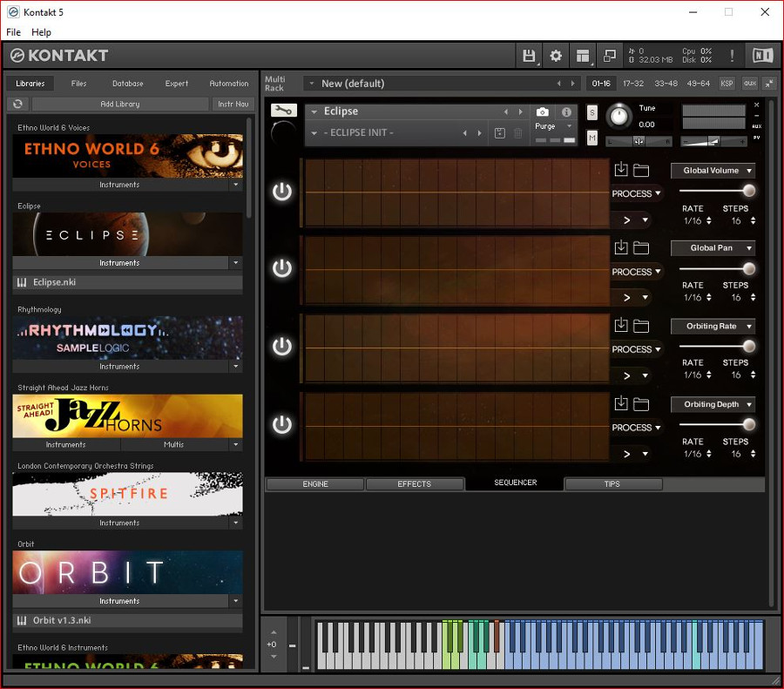The width and height of the screenshot is (784, 689).
Task: Open the Global Pan target dropdown
Action: pos(713,248)
